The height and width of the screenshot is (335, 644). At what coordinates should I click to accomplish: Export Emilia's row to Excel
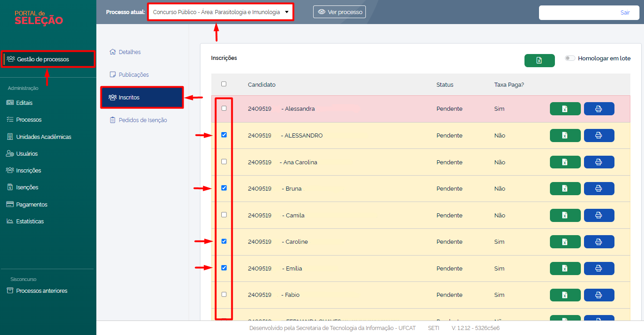pyautogui.click(x=565, y=268)
